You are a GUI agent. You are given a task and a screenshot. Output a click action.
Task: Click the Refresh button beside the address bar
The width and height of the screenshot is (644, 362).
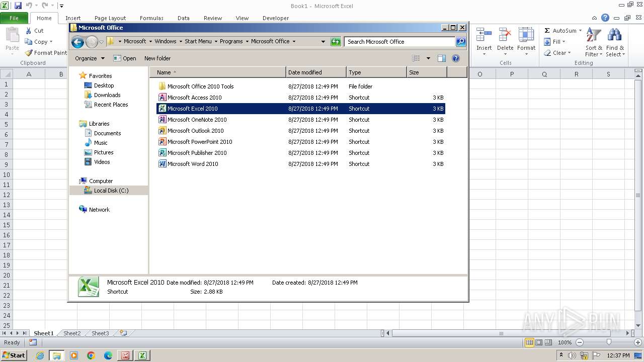[336, 42]
